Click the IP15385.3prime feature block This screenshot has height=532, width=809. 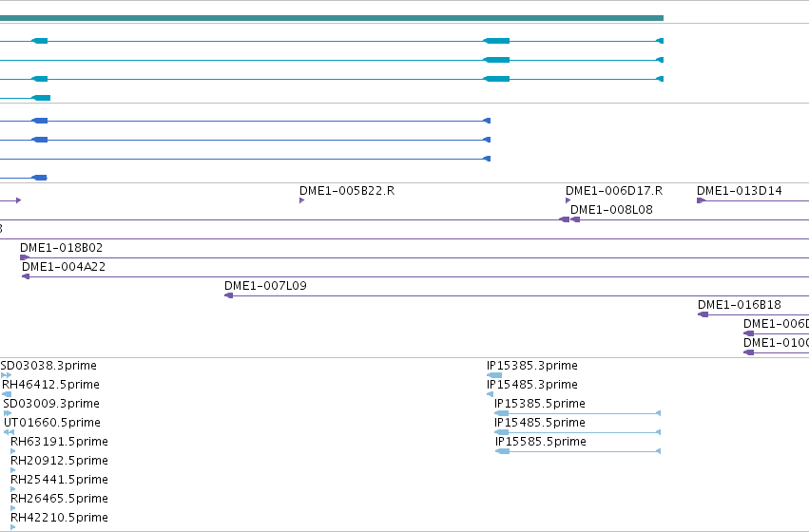(x=494, y=375)
